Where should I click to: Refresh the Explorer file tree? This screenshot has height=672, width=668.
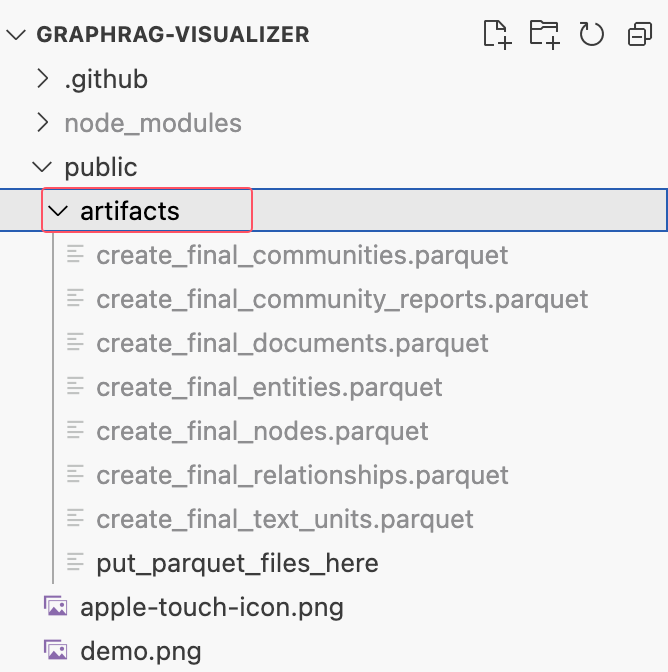click(x=592, y=34)
